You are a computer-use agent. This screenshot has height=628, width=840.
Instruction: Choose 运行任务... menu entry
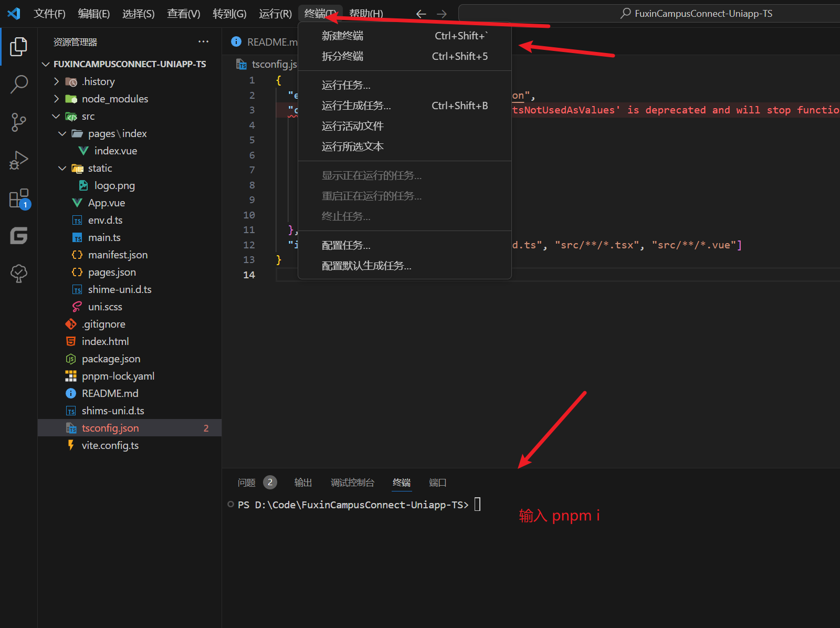point(405,85)
